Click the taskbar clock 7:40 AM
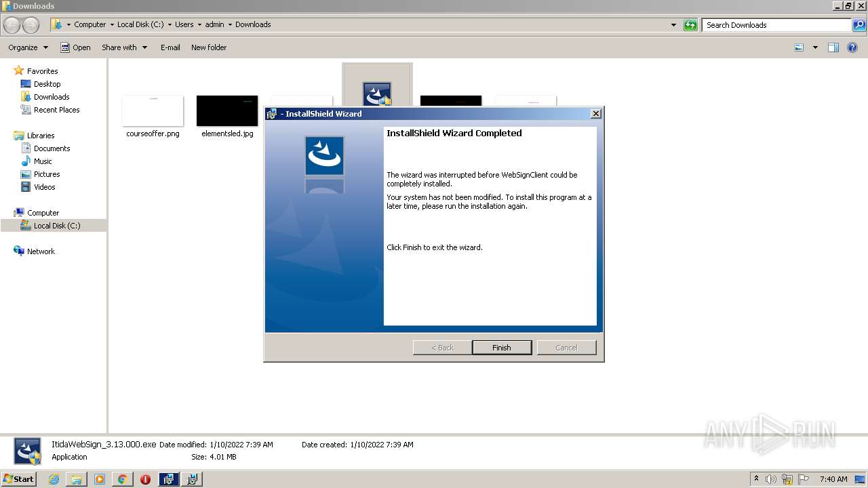This screenshot has height=488, width=868. (x=833, y=479)
